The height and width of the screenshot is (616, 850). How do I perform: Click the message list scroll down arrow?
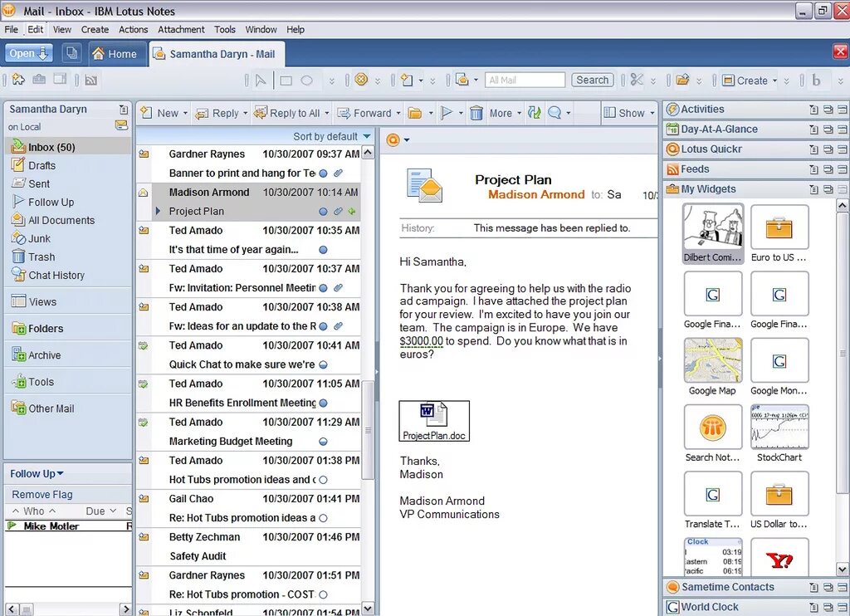coord(368,609)
